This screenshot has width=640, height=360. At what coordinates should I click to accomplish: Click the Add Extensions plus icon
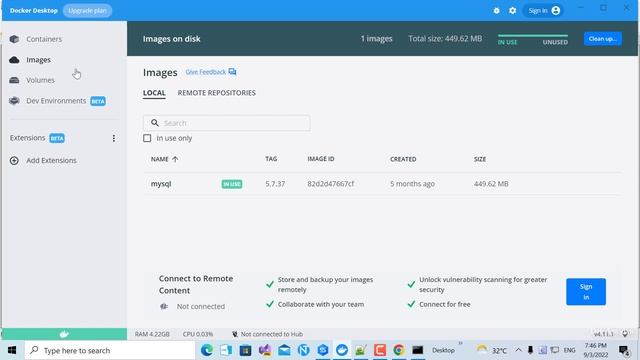[14, 160]
